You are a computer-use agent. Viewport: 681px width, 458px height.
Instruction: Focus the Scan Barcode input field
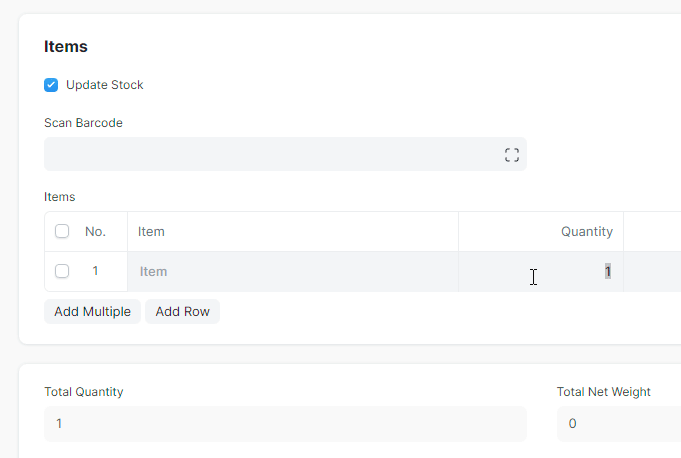point(285,154)
